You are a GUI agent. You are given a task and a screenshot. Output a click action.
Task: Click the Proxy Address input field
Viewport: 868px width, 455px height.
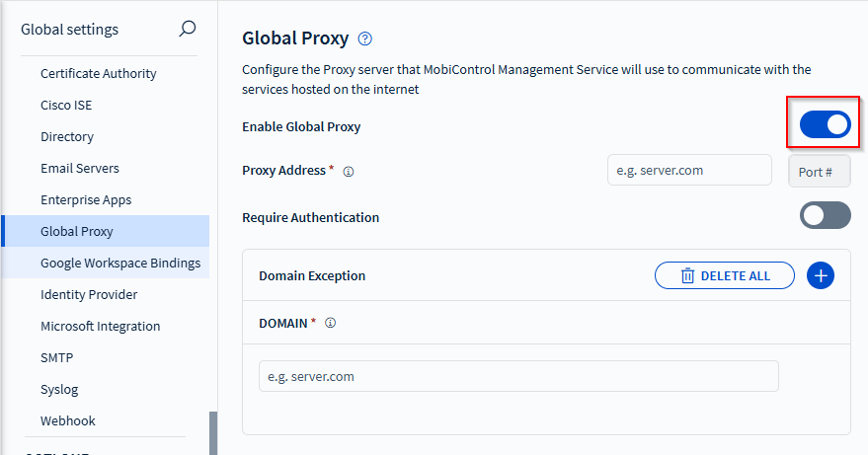click(688, 170)
